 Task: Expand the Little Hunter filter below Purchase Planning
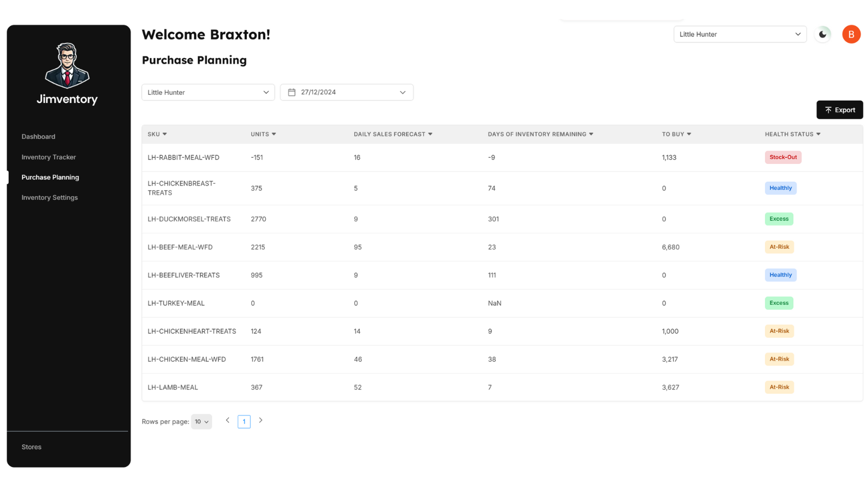coord(208,92)
